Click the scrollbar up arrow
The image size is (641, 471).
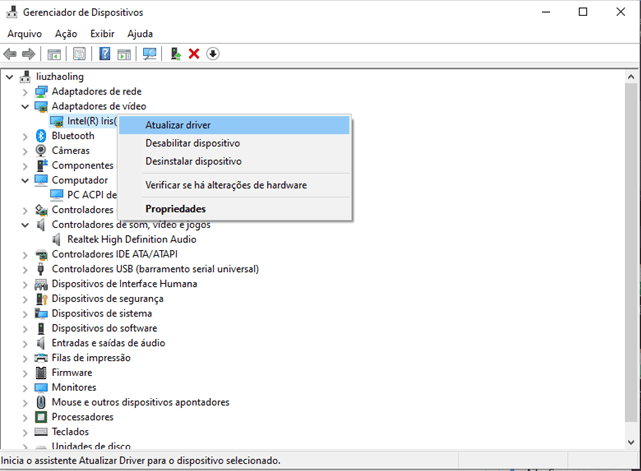pos(631,77)
